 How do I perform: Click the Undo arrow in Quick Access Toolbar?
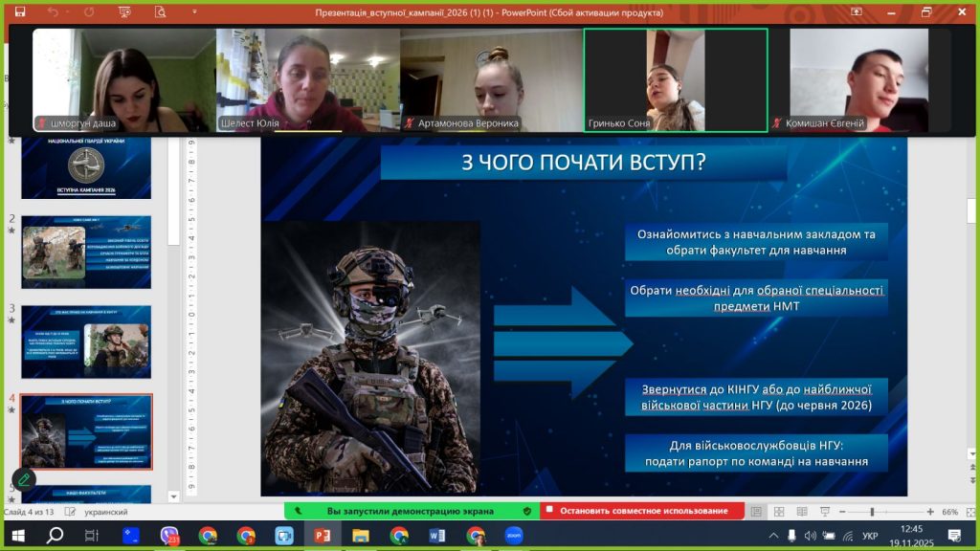pos(53,12)
